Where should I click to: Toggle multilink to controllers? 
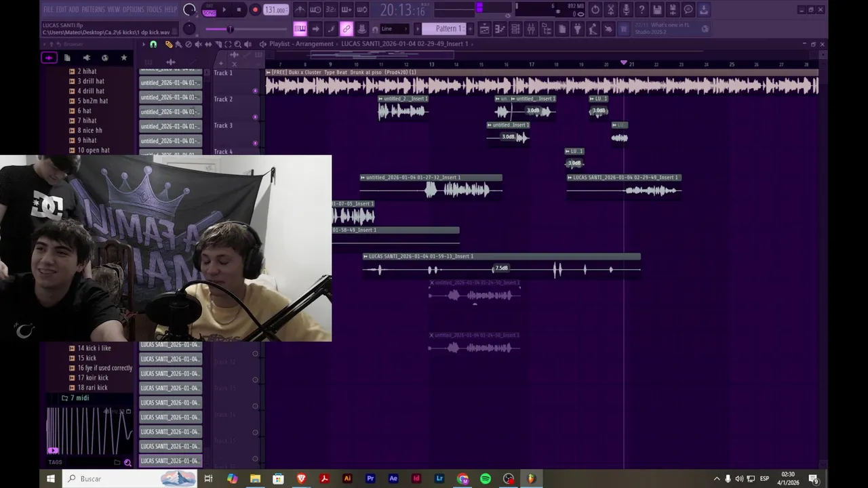pyautogui.click(x=347, y=28)
